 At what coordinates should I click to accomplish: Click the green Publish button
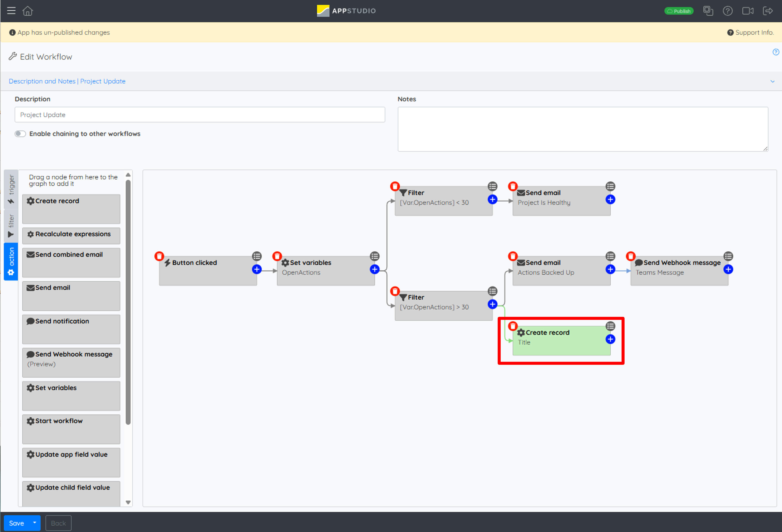tap(679, 11)
